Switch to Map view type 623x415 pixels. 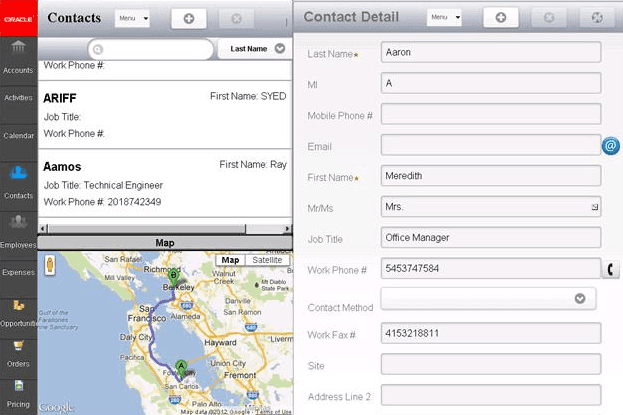(230, 260)
